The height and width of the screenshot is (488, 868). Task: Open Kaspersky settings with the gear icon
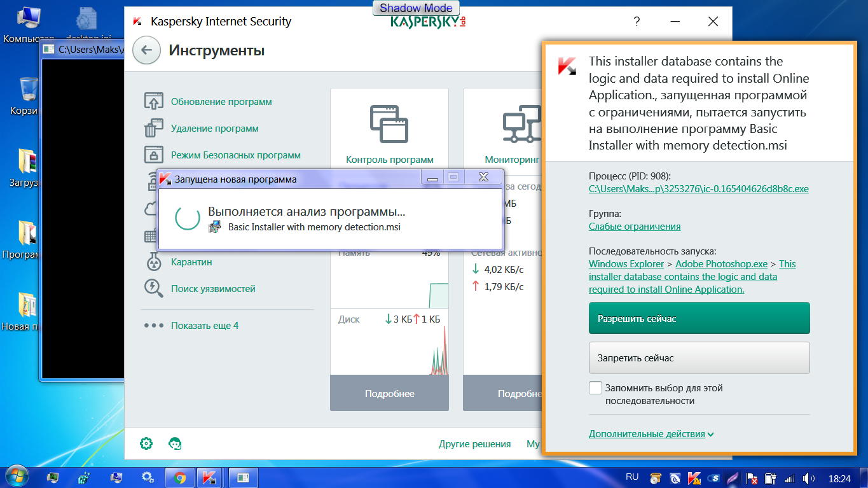pos(146,443)
